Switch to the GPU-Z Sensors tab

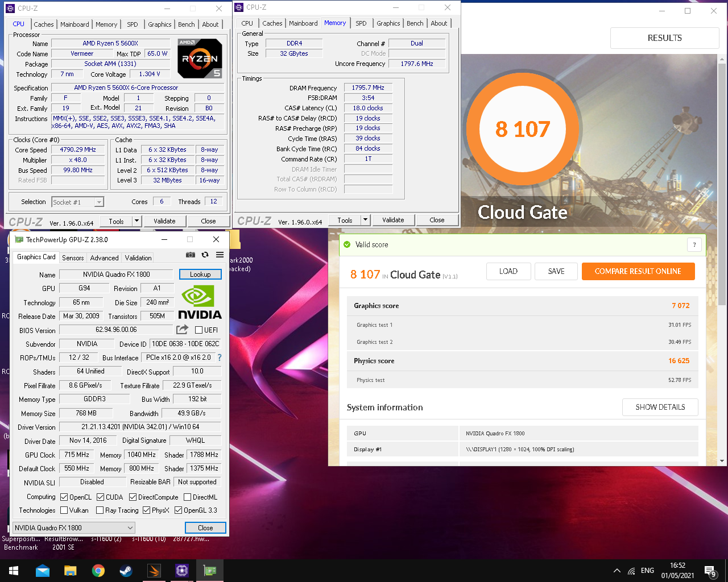pos(73,257)
